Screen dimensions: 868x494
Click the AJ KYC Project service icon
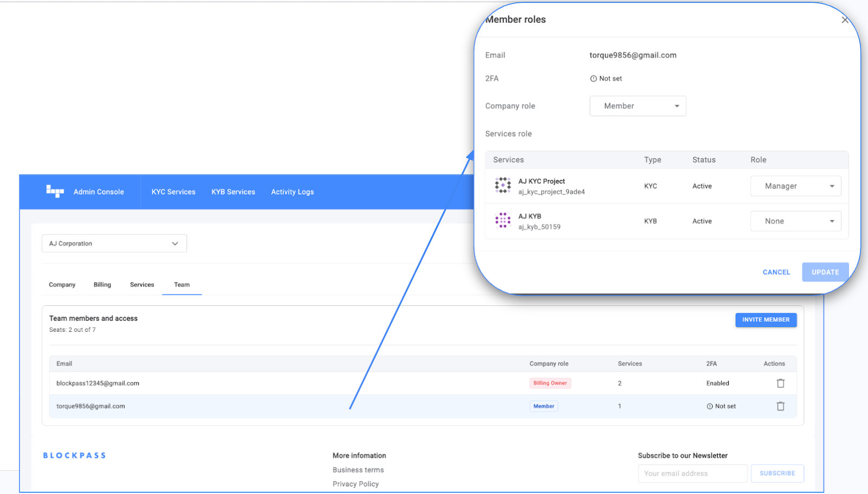coord(503,185)
